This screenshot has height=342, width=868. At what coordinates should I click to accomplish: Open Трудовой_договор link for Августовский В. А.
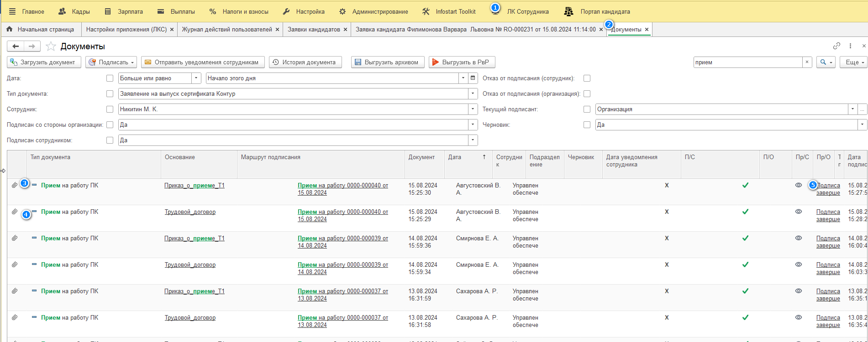tap(190, 212)
